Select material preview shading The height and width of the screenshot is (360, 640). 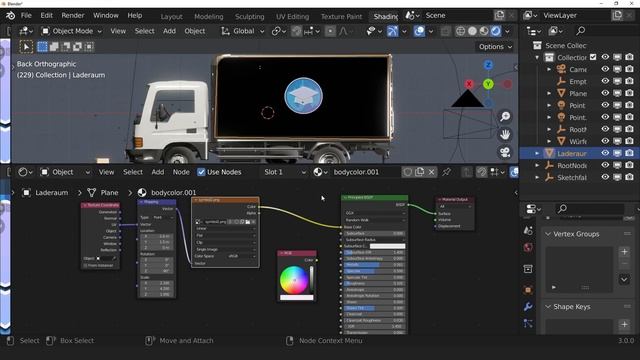point(484,31)
